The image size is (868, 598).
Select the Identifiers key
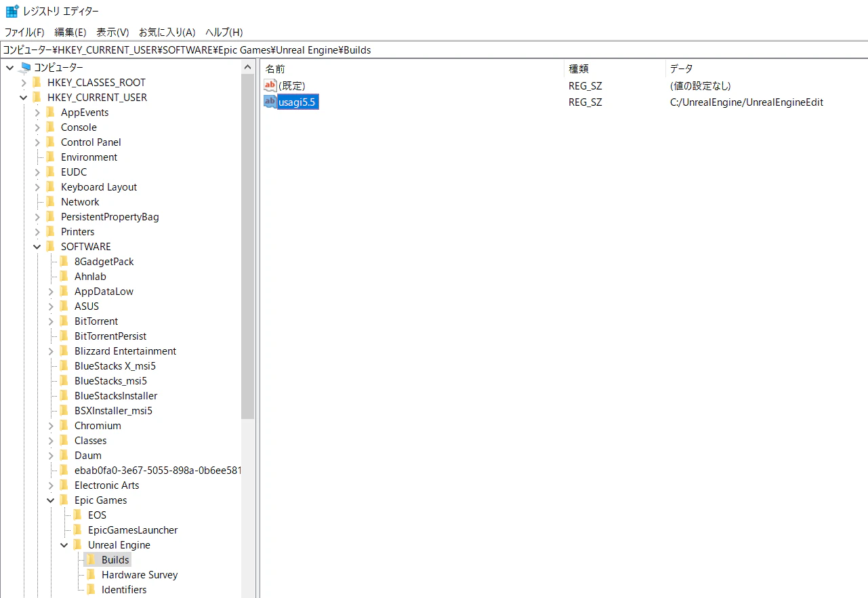[x=124, y=589]
